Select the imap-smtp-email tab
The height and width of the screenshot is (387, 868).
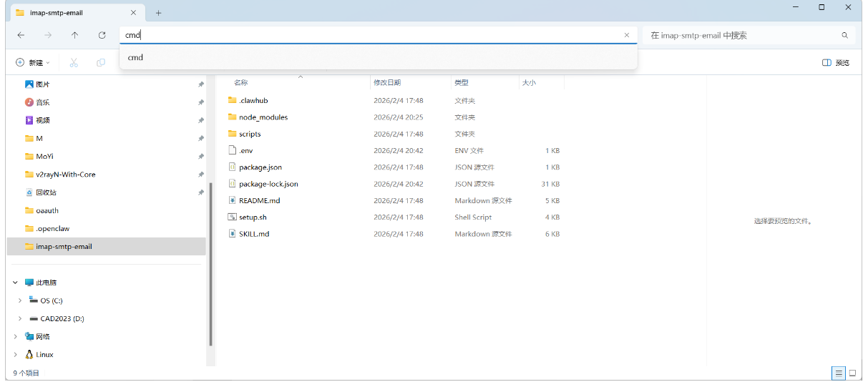pos(77,13)
